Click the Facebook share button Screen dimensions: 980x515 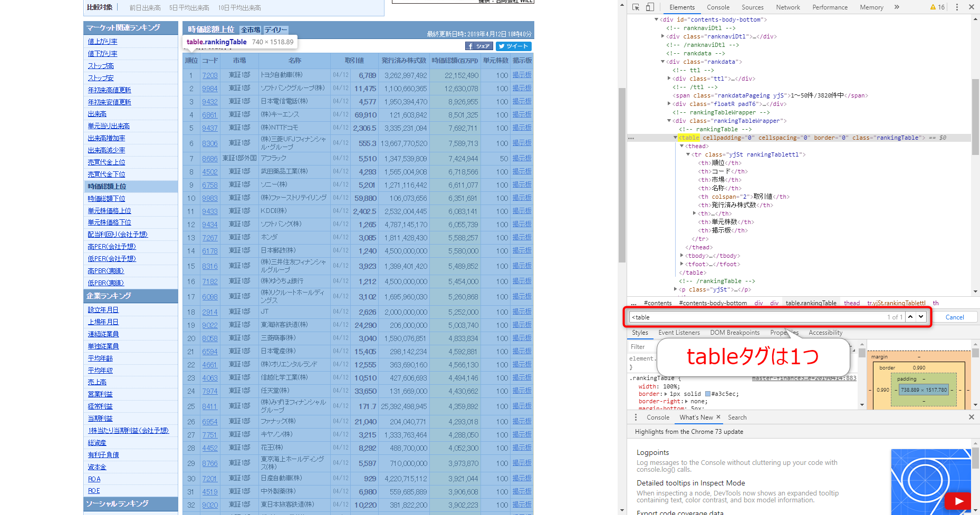click(479, 46)
